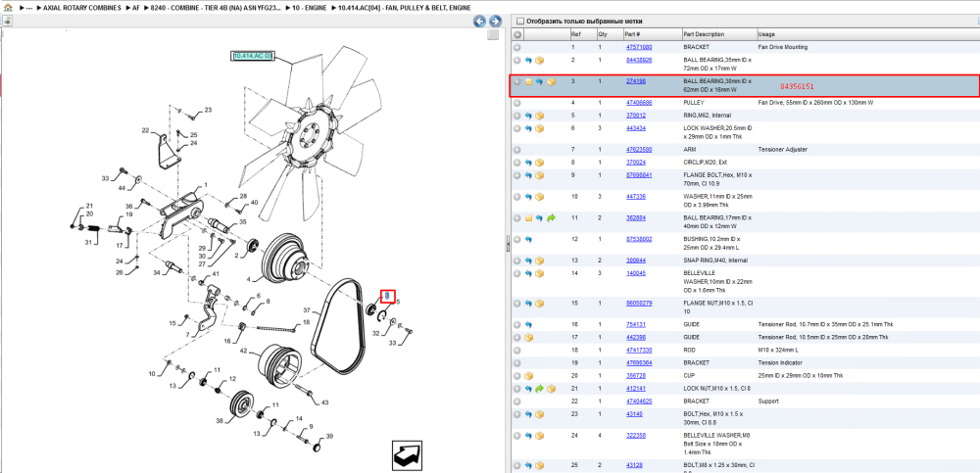Open AF breadcrumb item
The height and width of the screenshot is (473, 980).
click(135, 8)
